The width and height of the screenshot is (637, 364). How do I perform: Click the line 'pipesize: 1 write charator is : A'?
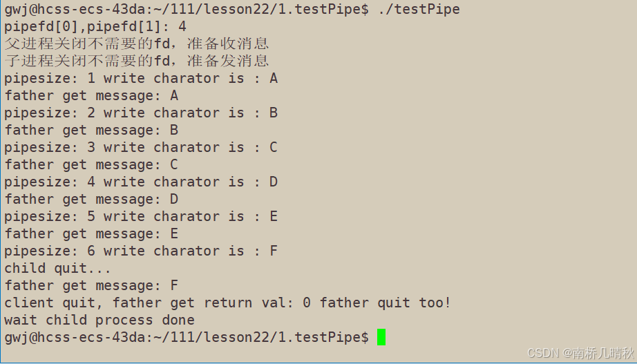[x=141, y=78]
